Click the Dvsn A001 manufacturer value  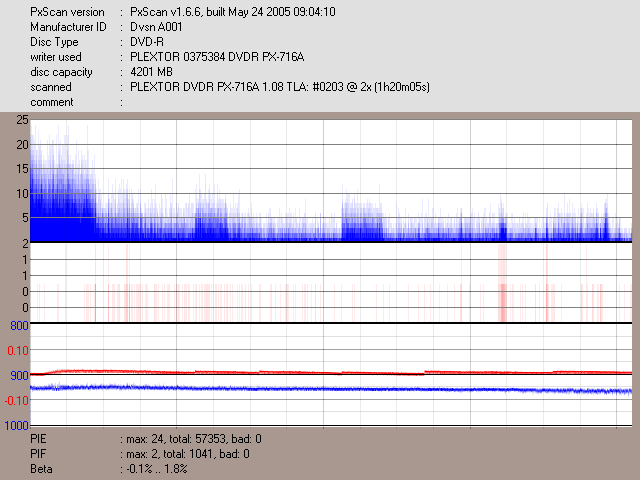156,27
